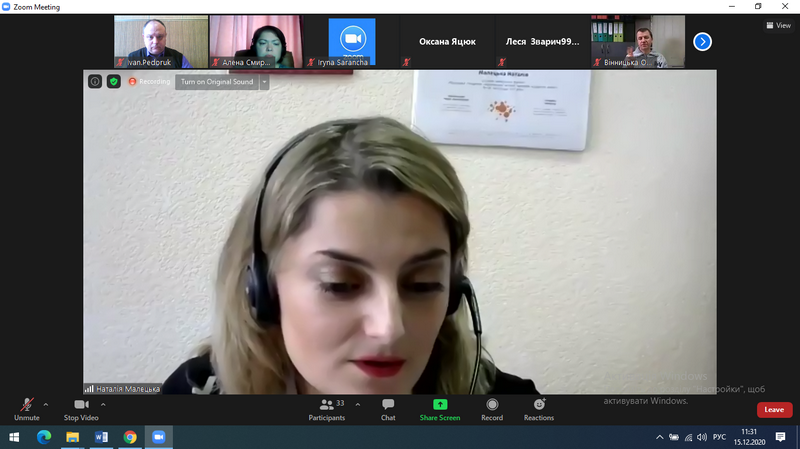Open meeting information icon

pyautogui.click(x=95, y=82)
